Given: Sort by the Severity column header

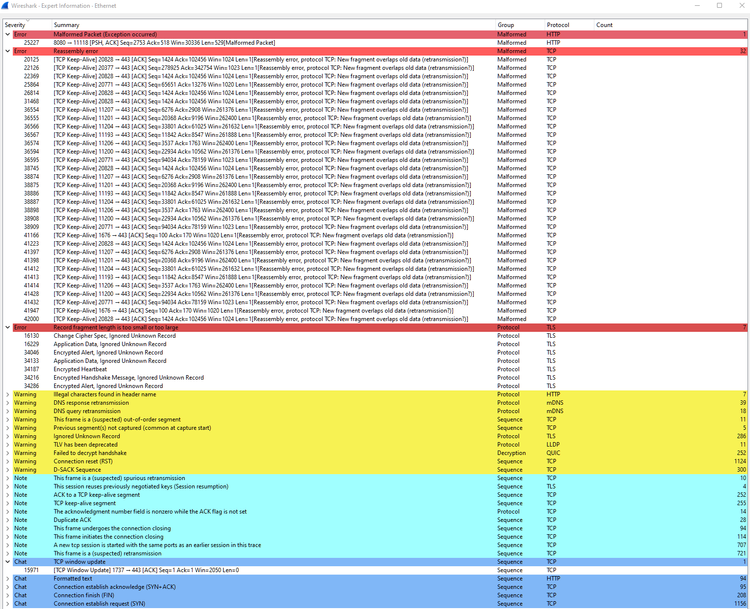Looking at the screenshot, I should [x=27, y=25].
